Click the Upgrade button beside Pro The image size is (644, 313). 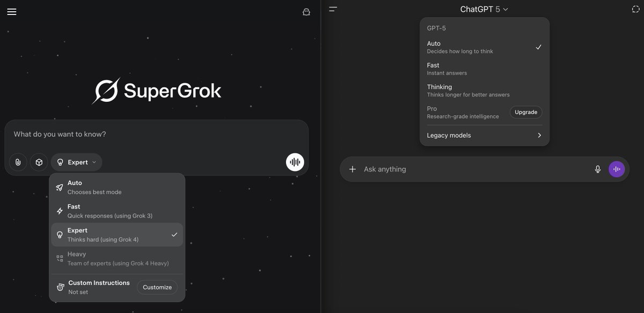point(526,112)
